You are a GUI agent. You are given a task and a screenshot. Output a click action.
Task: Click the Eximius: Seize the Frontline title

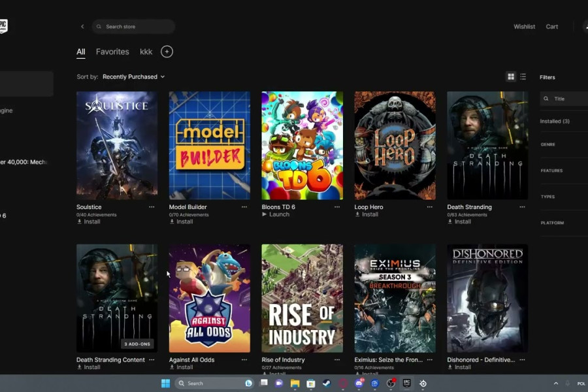[389, 360]
